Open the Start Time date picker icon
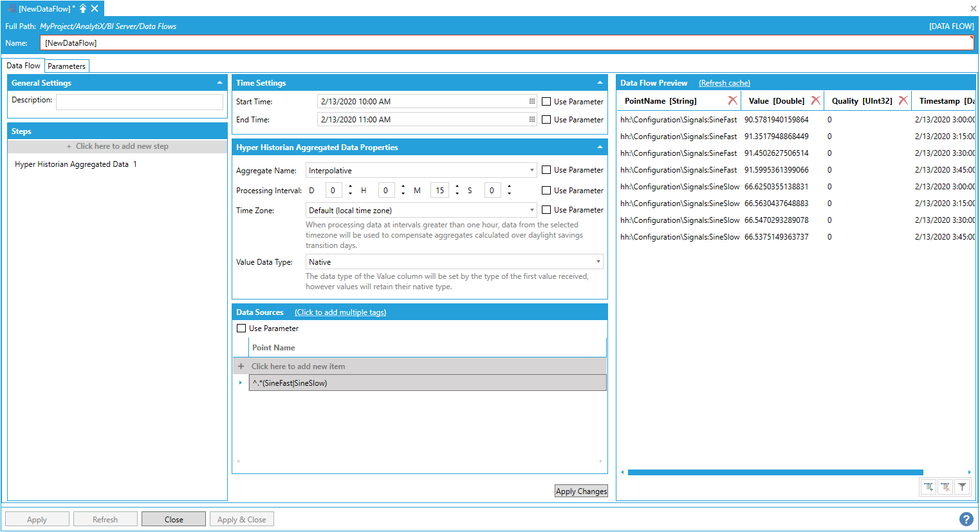This screenshot has height=532, width=980. 532,102
